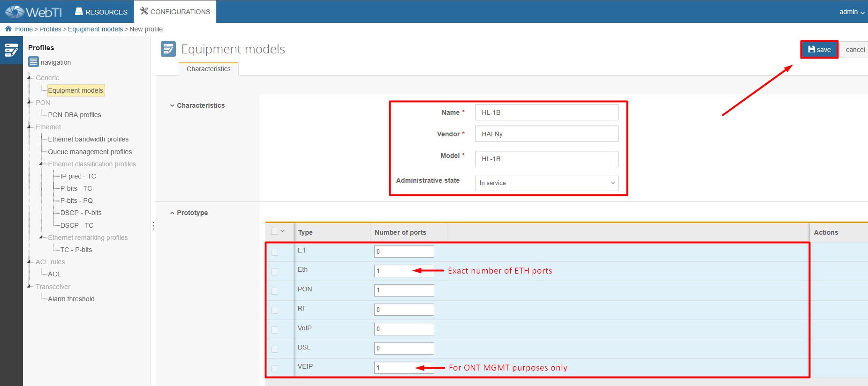
Task: Collapse the Characteristics section
Action: tap(173, 106)
